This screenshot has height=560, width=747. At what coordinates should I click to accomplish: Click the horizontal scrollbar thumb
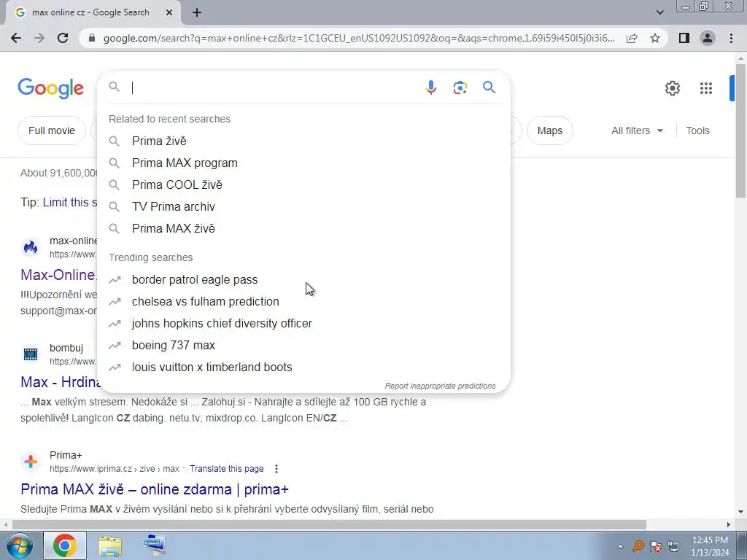(329, 524)
